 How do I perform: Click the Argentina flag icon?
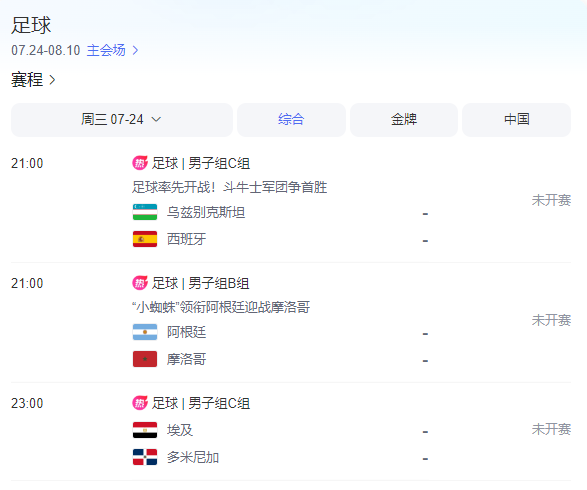click(145, 332)
